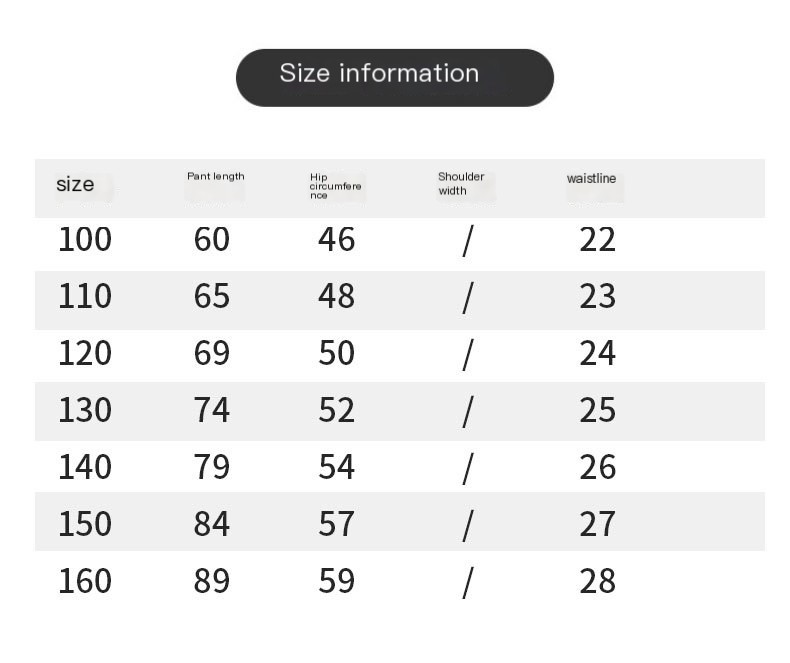790x663 pixels.
Task: Click the Size information banner
Action: pyautogui.click(x=394, y=78)
